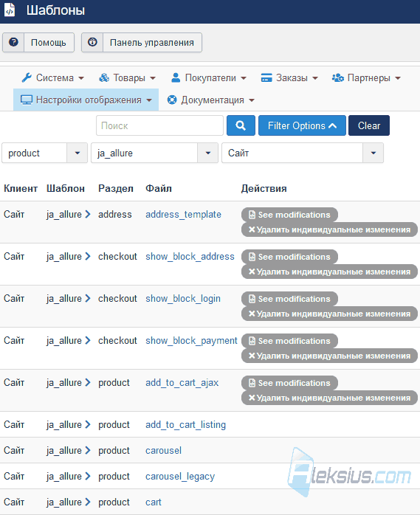Viewport: 420px width, 515px height.
Task: Click the wrench icon of Система menu
Action: (x=27, y=78)
